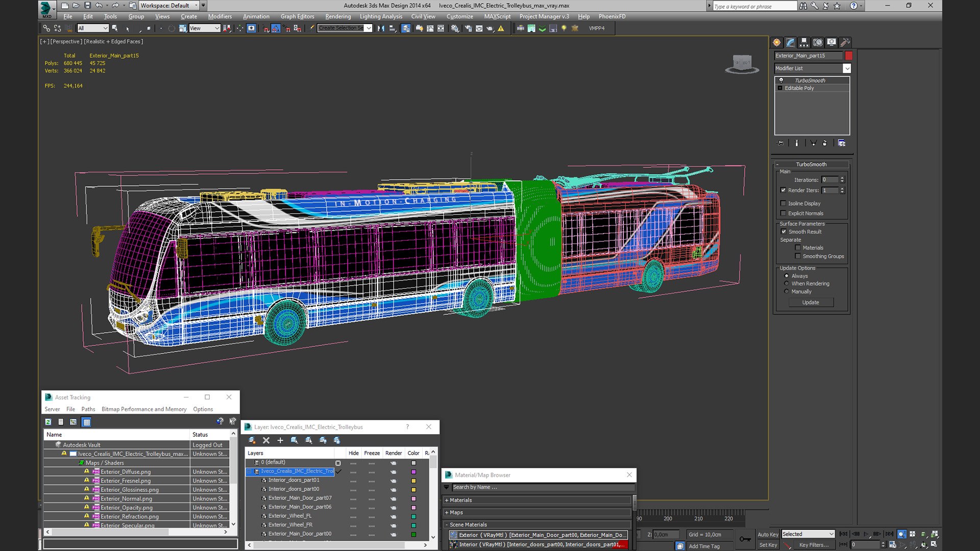The width and height of the screenshot is (980, 551).
Task: Enable Separate by Smoothing Groups checkbox
Action: [798, 256]
